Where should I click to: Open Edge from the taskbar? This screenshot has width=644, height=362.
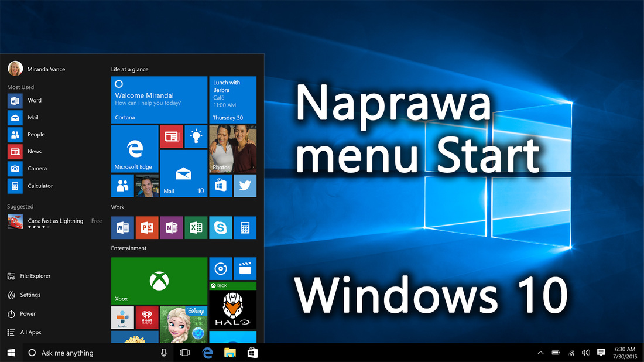207,353
